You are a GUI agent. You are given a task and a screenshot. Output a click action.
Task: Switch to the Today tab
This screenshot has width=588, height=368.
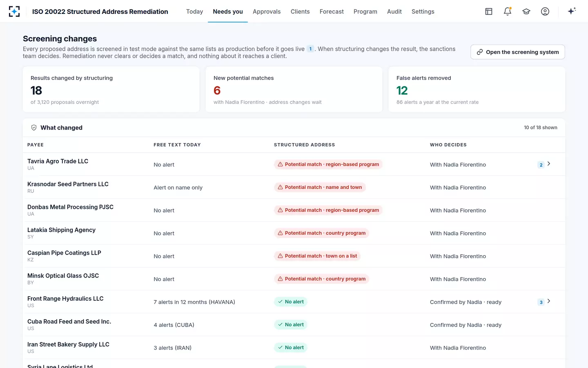point(194,11)
